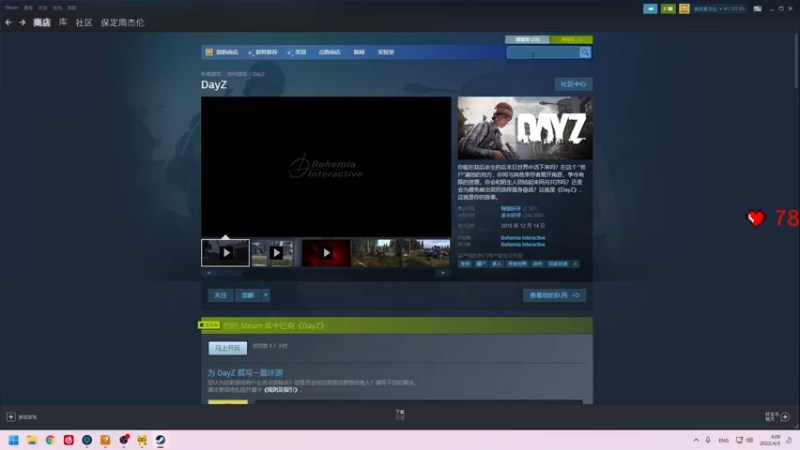
Task: Open friends and chat icon at bottom right
Action: click(x=785, y=417)
